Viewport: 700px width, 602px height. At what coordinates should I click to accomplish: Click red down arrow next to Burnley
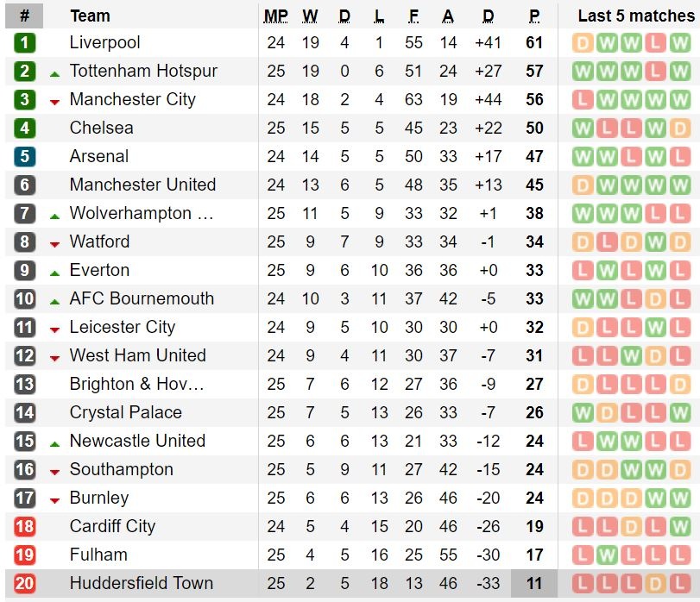tap(55, 500)
